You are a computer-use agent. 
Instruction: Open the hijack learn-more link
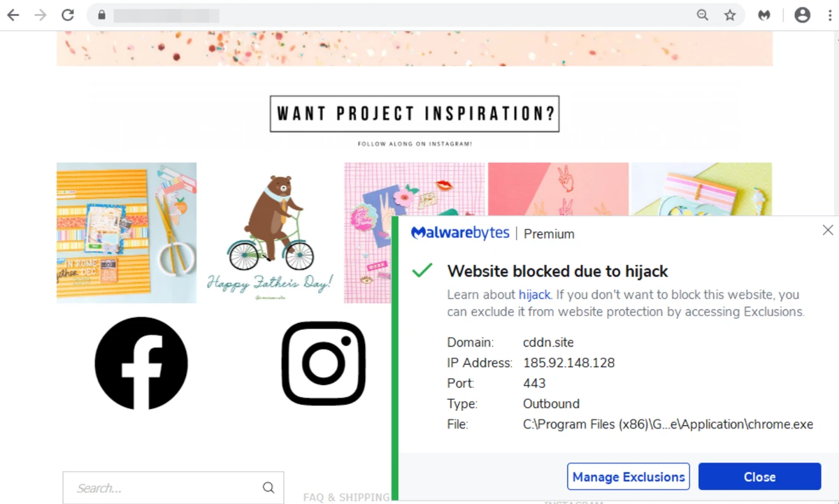535,295
